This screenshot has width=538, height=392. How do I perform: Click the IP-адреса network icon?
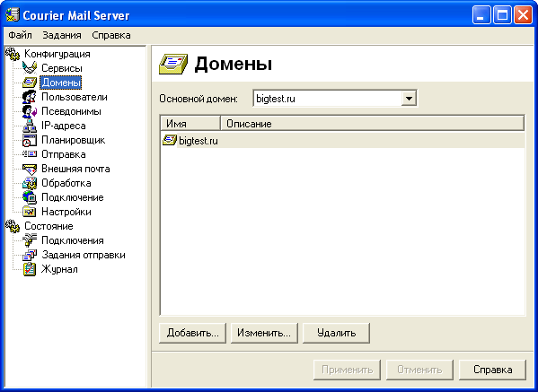pyautogui.click(x=30, y=126)
